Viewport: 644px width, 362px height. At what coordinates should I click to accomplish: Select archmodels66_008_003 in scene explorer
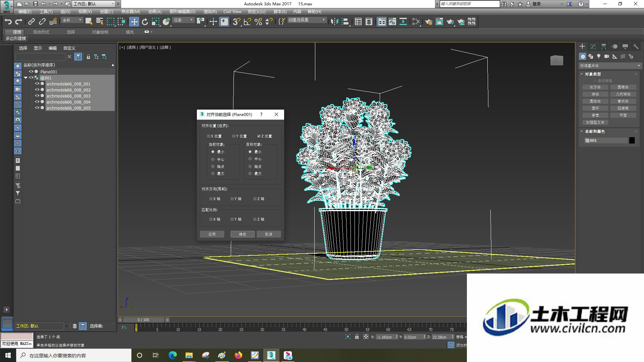tap(68, 96)
